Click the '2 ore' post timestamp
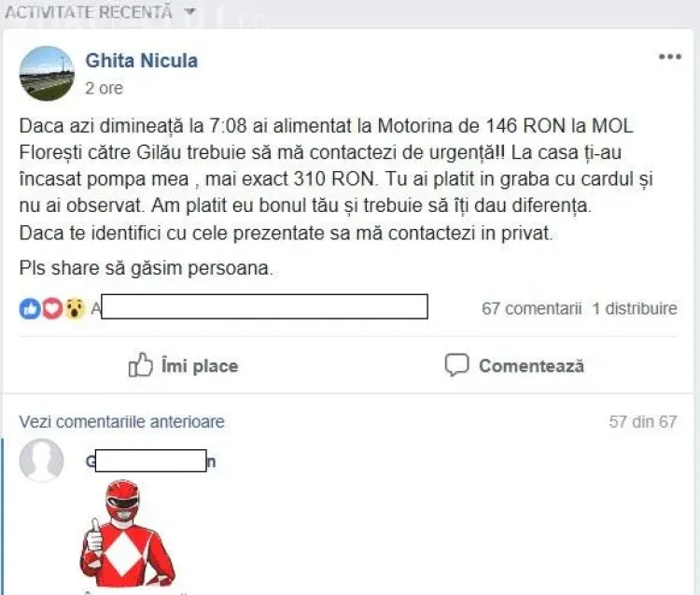The height and width of the screenshot is (595, 700). click(104, 89)
